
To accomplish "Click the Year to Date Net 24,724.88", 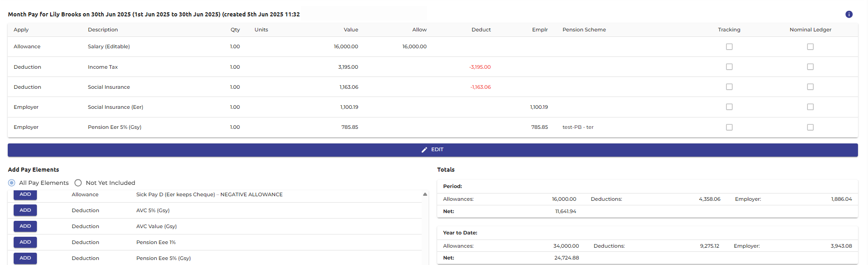I will (567, 258).
